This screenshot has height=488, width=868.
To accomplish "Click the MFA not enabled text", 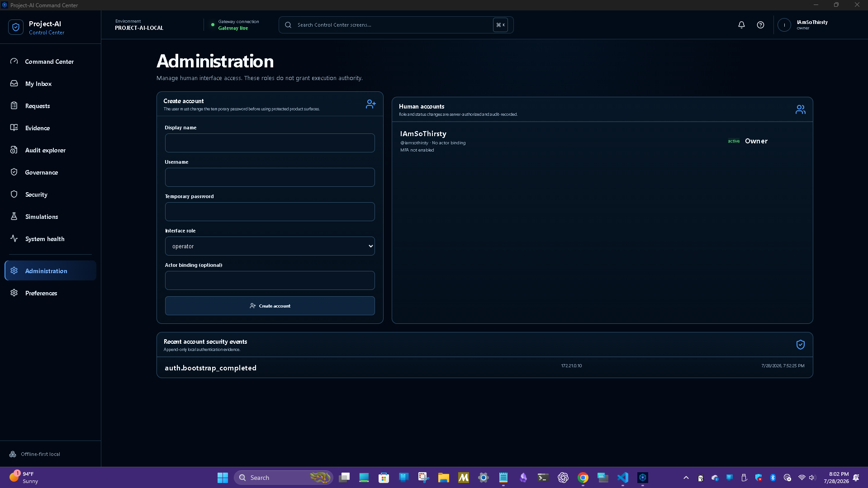I will click(x=417, y=150).
